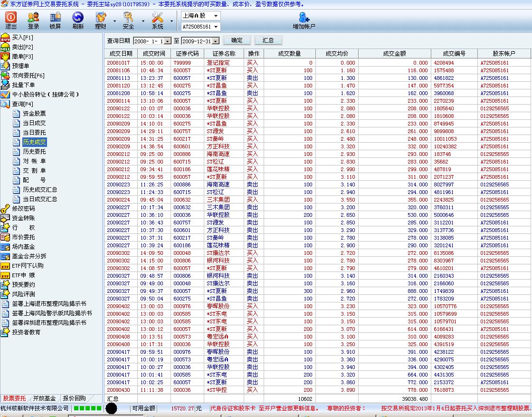Sort by 成交金额 column header

pyautogui.click(x=395, y=53)
